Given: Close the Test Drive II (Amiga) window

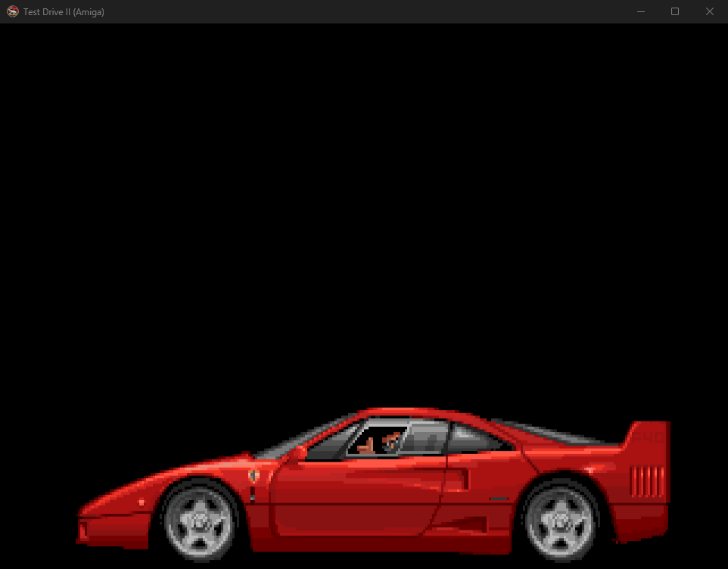Looking at the screenshot, I should [x=710, y=11].
